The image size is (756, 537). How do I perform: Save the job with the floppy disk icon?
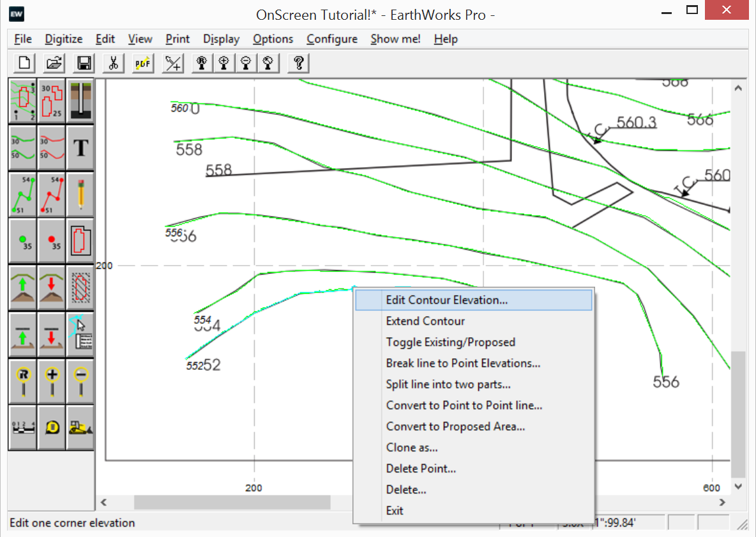[84, 63]
